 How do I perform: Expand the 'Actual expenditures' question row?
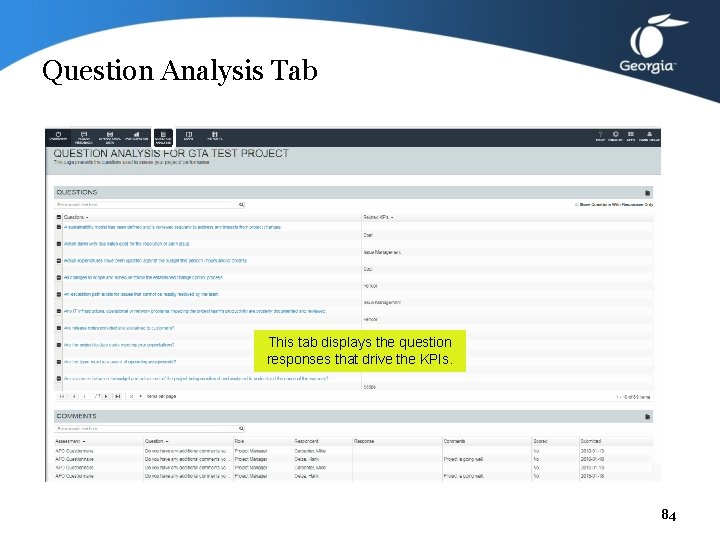[x=59, y=261]
